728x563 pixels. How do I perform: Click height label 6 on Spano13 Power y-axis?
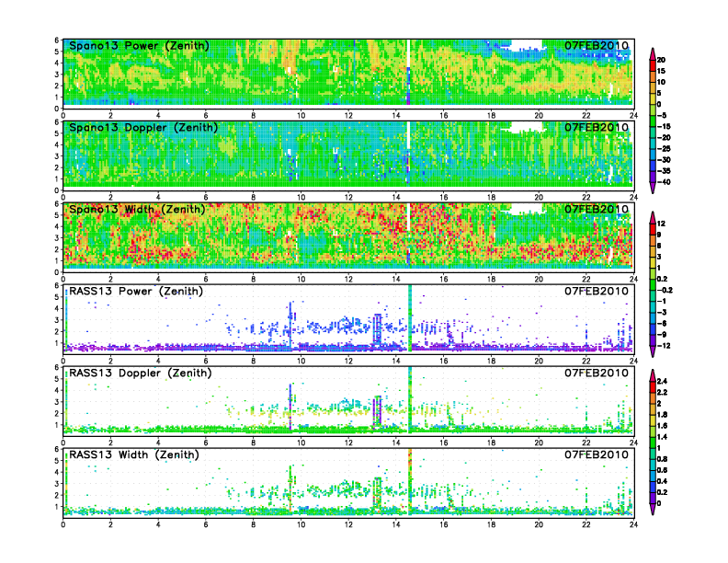[x=57, y=40]
